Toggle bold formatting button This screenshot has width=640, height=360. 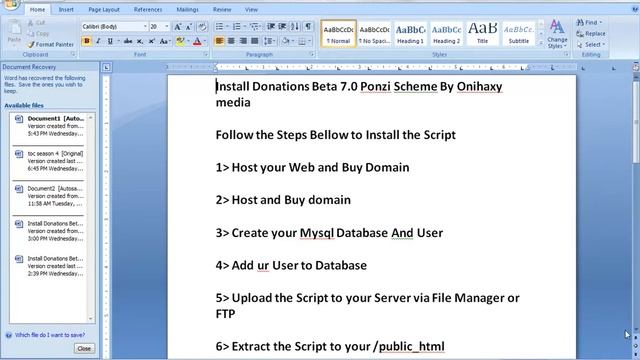click(87, 41)
